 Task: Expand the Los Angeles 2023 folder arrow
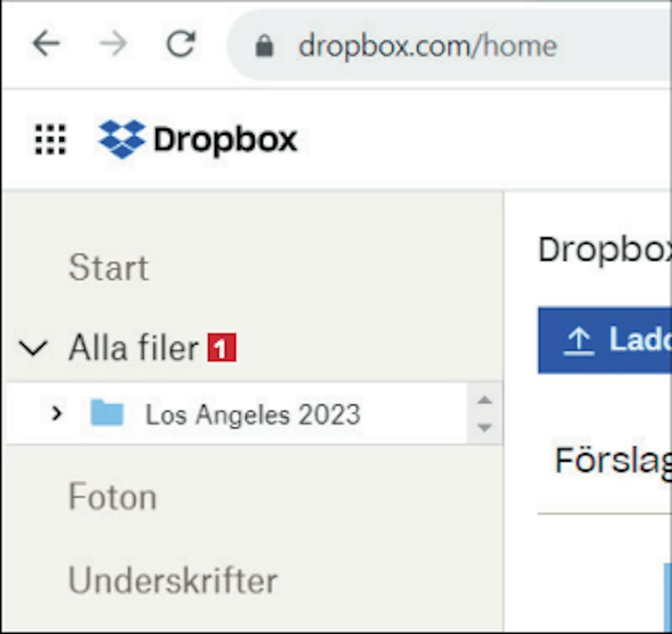(56, 413)
